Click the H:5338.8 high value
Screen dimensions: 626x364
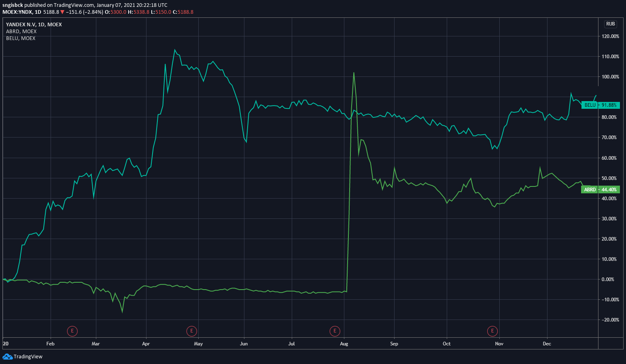tap(138, 12)
